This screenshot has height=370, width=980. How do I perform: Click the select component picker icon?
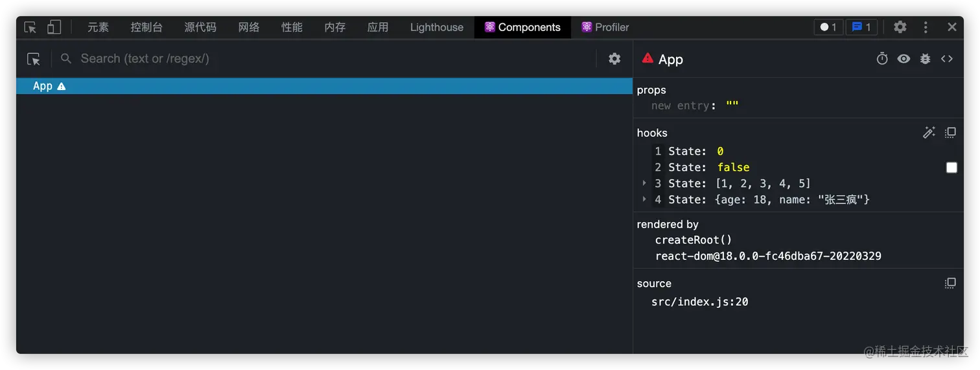(34, 59)
